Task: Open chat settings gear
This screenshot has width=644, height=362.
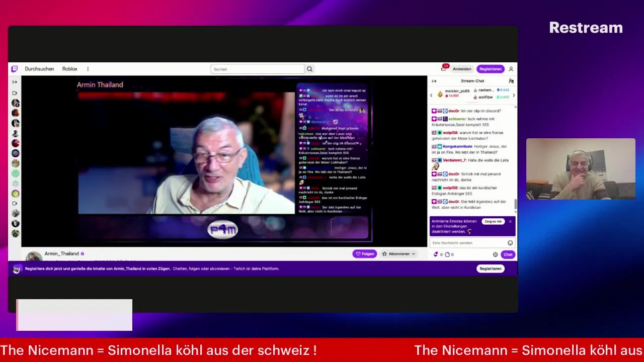Action: [x=496, y=254]
